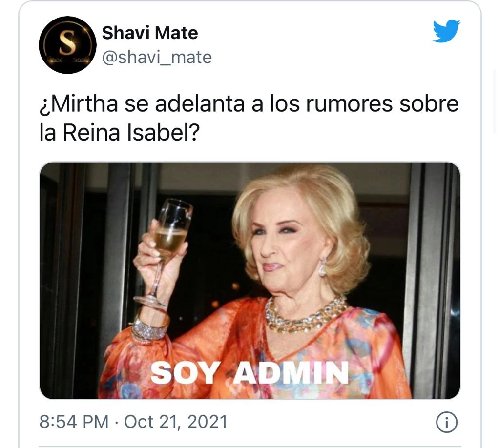Screen dimensions: 500x448
Task: Click the Oct 21, 2021 date
Action: [176, 422]
